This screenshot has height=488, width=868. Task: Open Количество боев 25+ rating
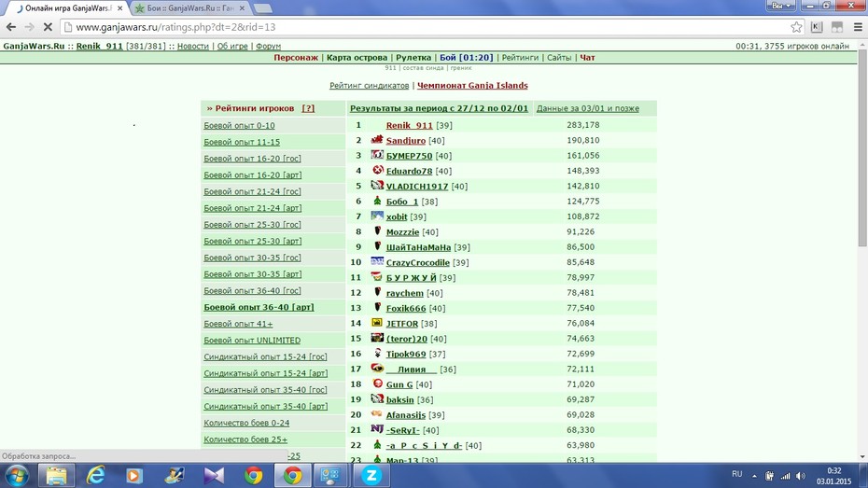[245, 439]
